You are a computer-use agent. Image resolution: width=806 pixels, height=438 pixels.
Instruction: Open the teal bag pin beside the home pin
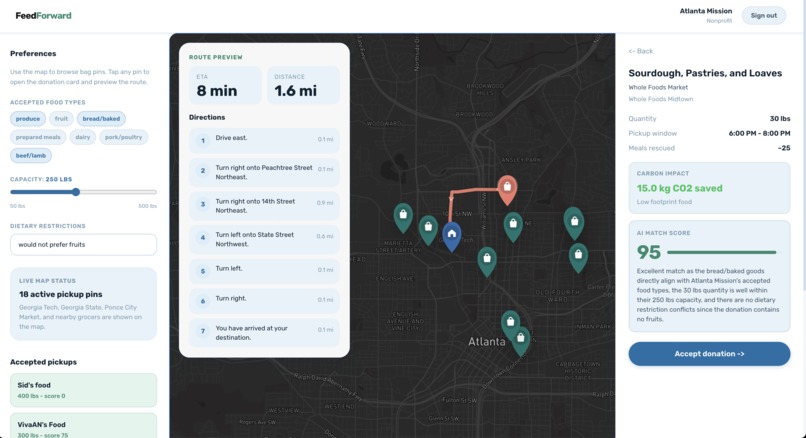(x=428, y=229)
